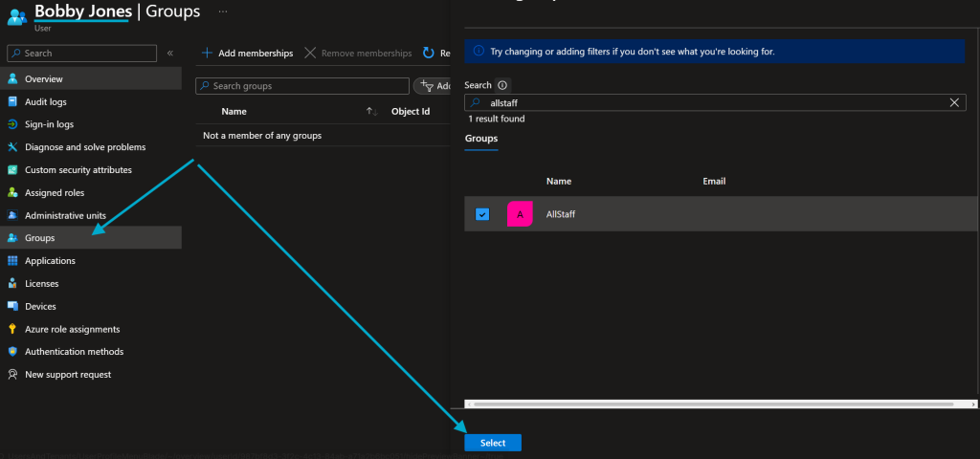Select the Groups tab in results
The height and width of the screenshot is (459, 980).
click(x=480, y=140)
